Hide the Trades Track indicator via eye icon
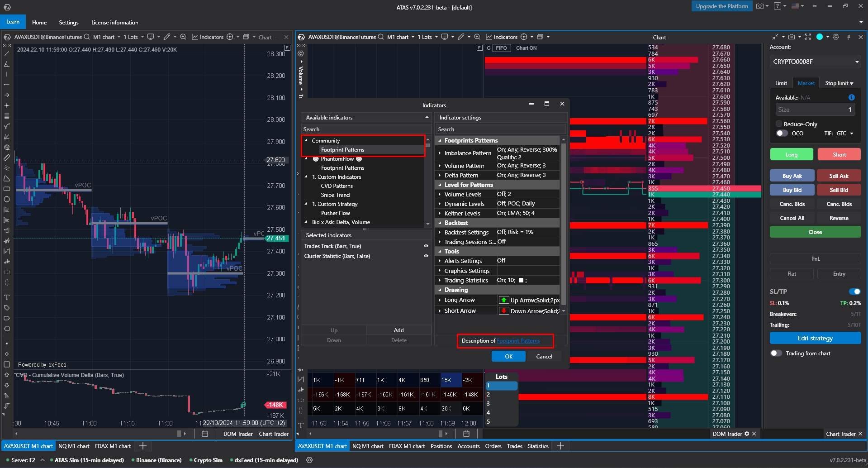Viewport: 868px width, 468px height. [x=426, y=246]
